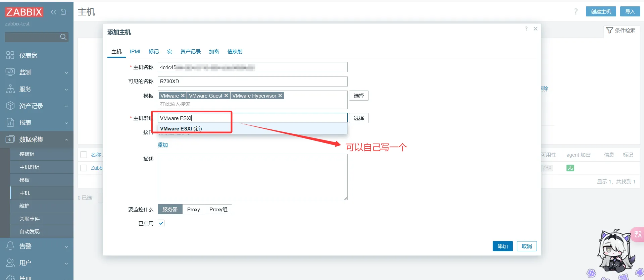Click the 主机名称 input field

point(252,67)
